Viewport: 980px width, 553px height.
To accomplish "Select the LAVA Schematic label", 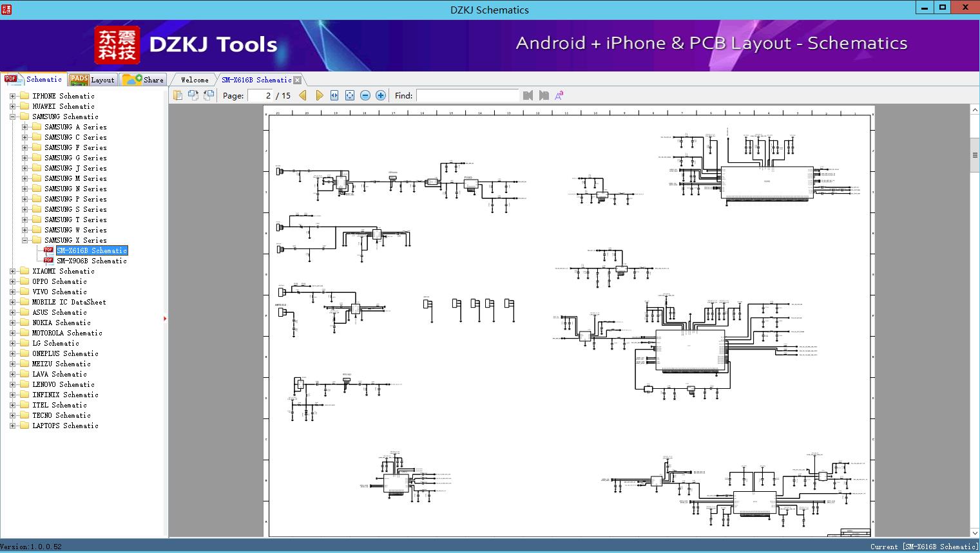I will (59, 374).
